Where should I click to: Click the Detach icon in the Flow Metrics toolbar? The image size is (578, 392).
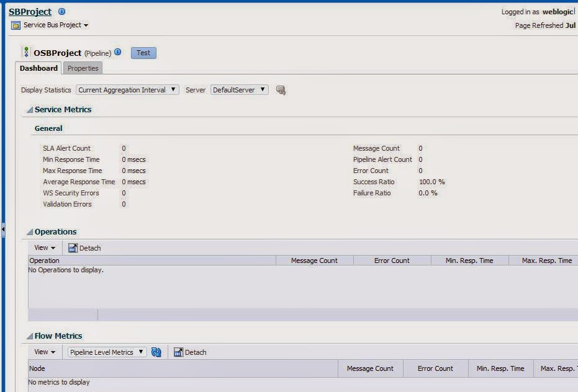pos(179,352)
